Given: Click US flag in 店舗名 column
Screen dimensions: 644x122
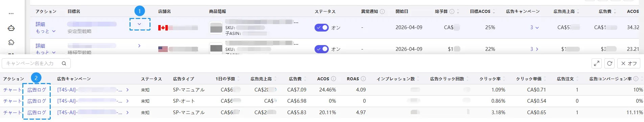Looking at the screenshot, I should click(x=163, y=49).
